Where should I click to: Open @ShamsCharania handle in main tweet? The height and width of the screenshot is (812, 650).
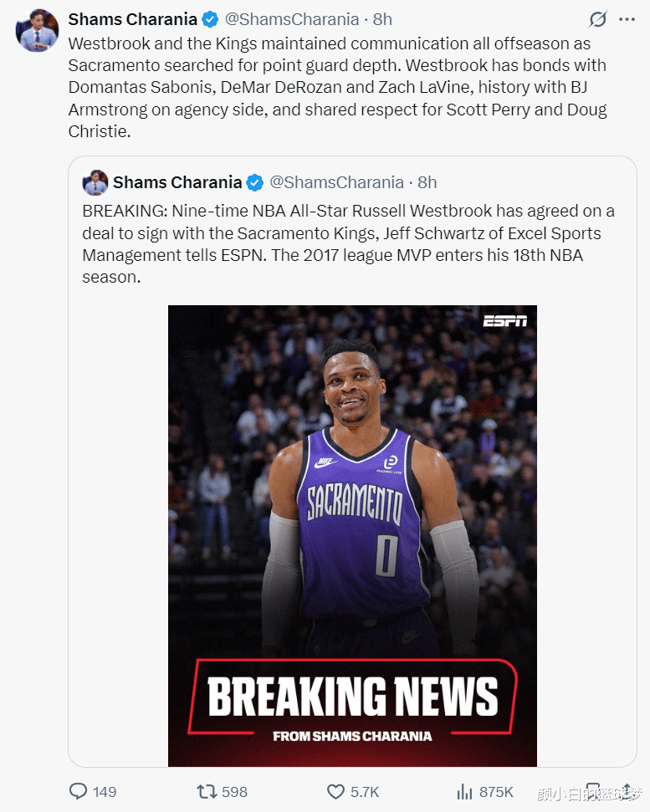coord(292,20)
